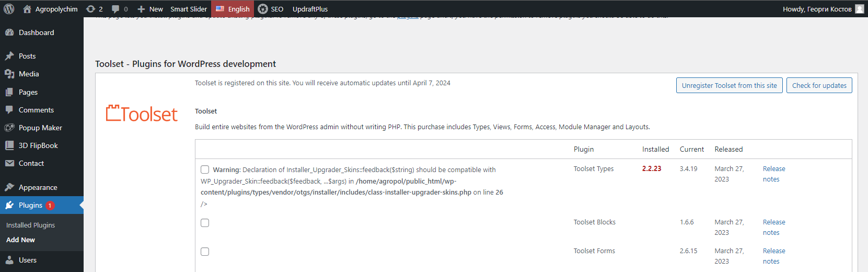The image size is (868, 272).
Task: Open the Smart Slider menu
Action: coord(189,9)
